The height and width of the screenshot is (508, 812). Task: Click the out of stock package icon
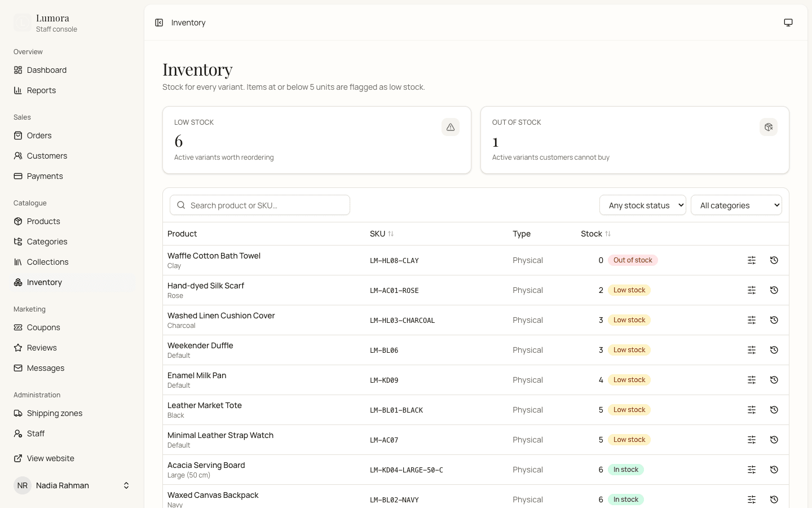click(x=769, y=127)
